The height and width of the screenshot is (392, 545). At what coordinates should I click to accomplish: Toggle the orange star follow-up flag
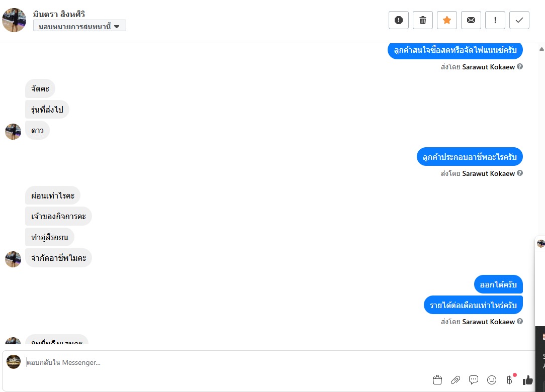[447, 20]
